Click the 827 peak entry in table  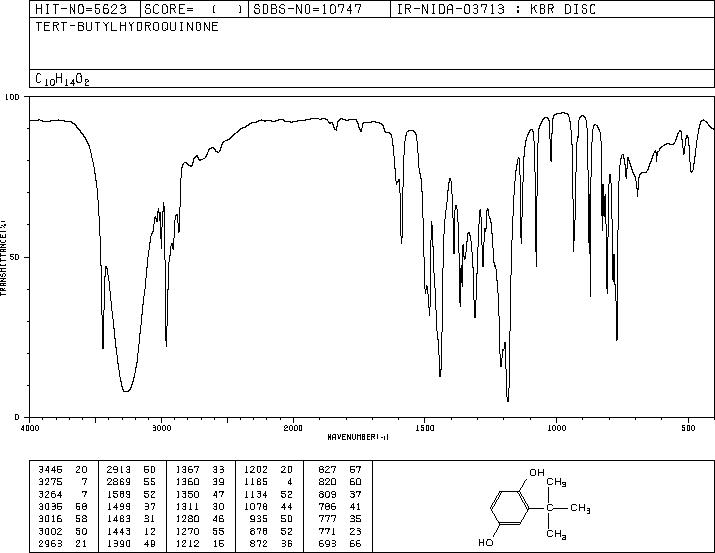pyautogui.click(x=340, y=469)
